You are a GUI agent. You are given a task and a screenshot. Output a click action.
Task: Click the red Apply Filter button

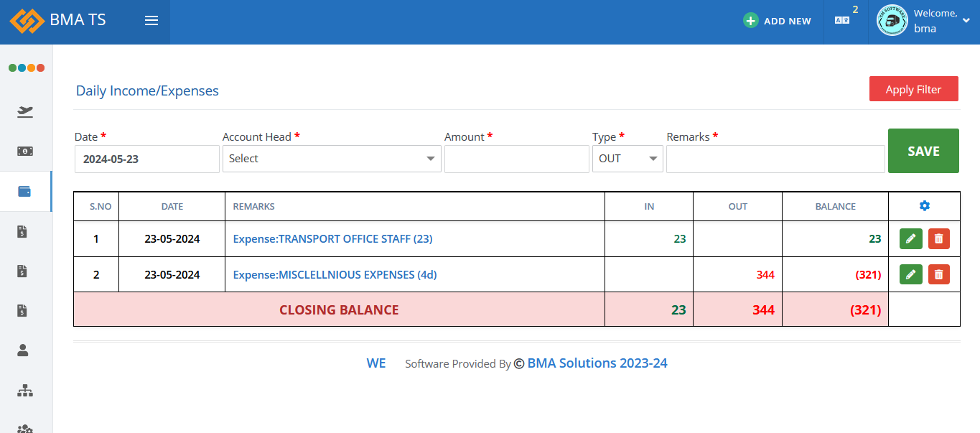913,89
